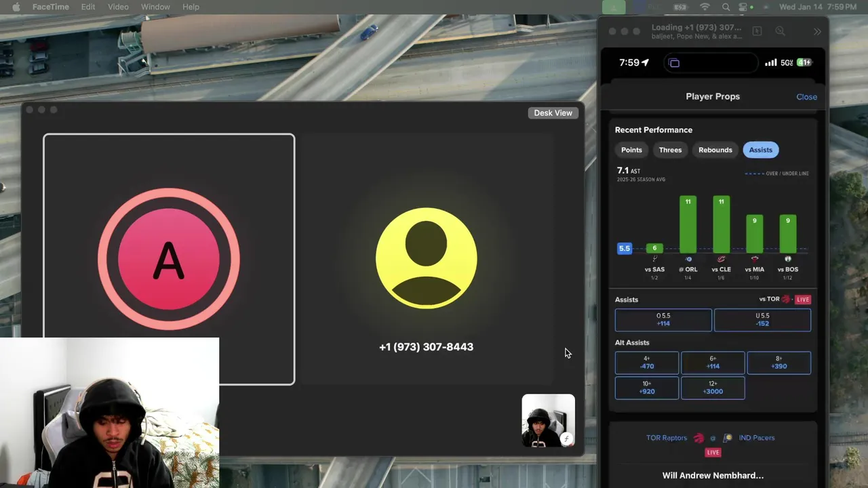
Task: Select participant A's video tile
Action: 169,259
